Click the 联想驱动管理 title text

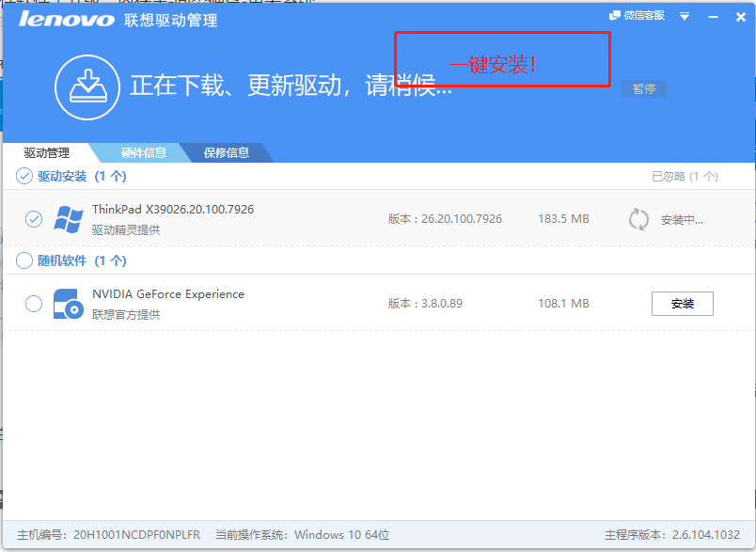171,21
